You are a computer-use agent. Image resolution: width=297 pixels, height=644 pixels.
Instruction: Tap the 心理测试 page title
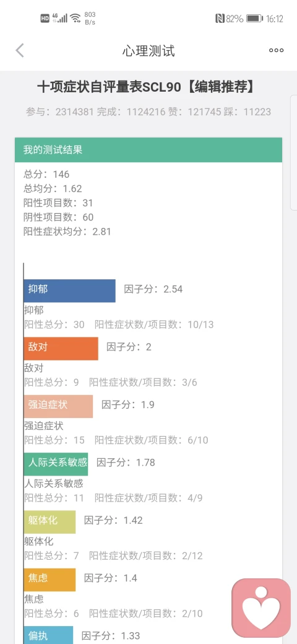148,51
